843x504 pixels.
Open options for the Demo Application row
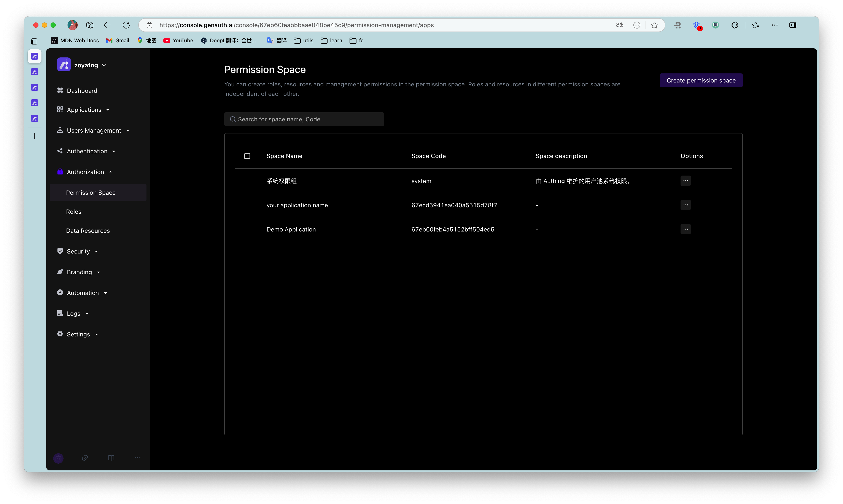685,229
